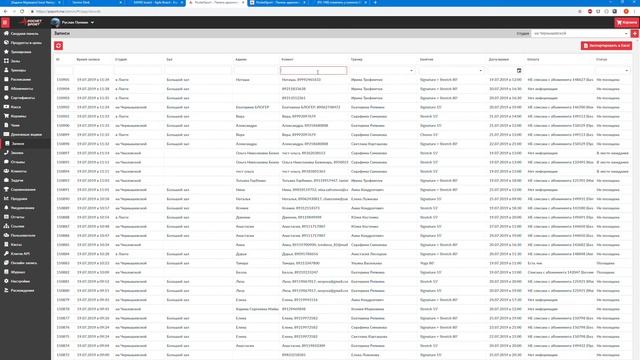Open the Пользователи sidebar item
The image size is (640, 360).
tap(25, 236)
